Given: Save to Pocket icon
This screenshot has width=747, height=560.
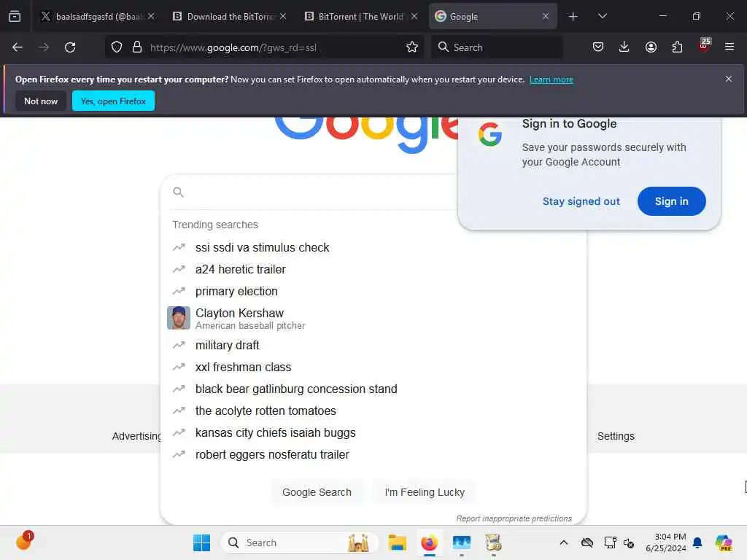Looking at the screenshot, I should click(x=598, y=47).
